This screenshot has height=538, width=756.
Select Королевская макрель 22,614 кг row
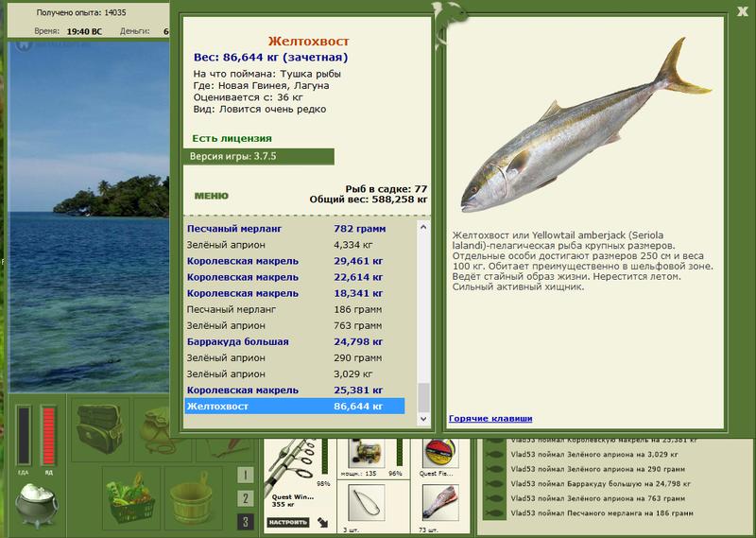[x=295, y=277]
